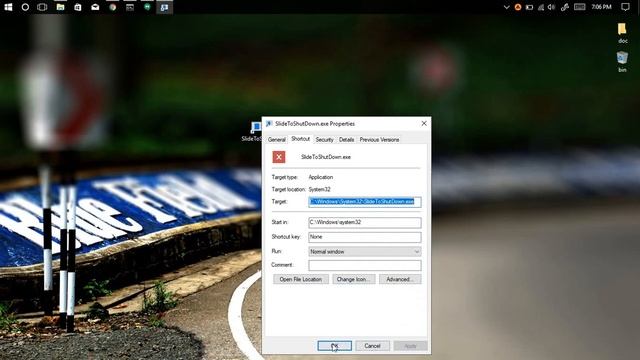Click the Shortcut key field
The image size is (640, 360).
tap(364, 237)
